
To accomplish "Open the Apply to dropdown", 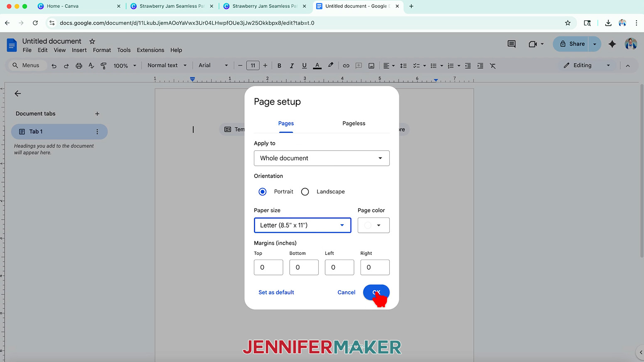I will 322,158.
